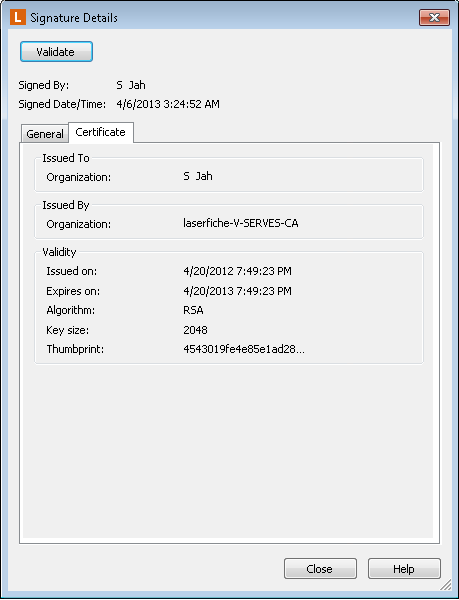Viewport: 459px width, 600px height.
Task: Click the Laserfiche L icon in title bar
Action: click(18, 17)
